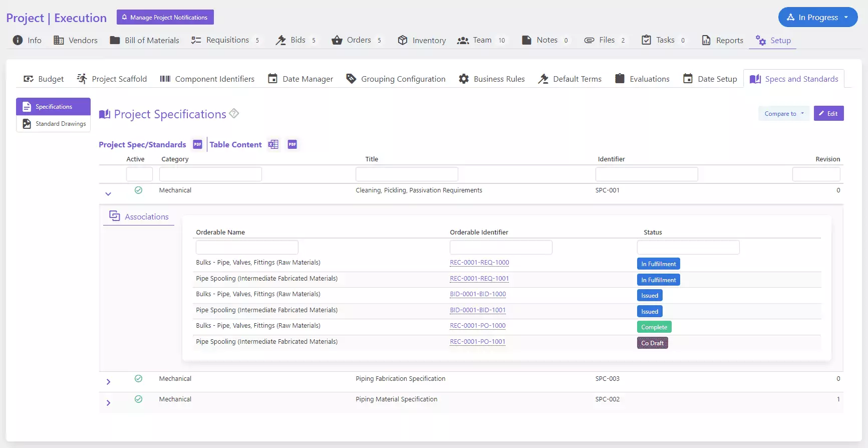This screenshot has width=868, height=448.
Task: Click the Reports chart icon
Action: 706,40
